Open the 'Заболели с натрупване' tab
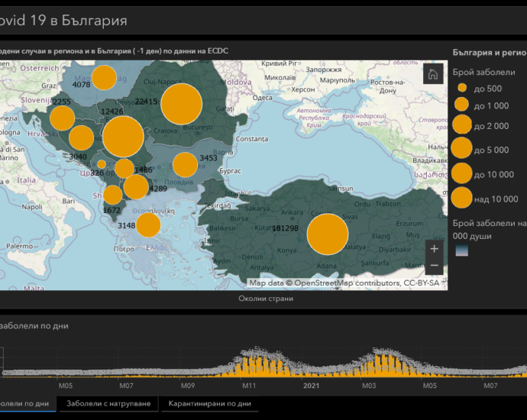 tap(108, 403)
